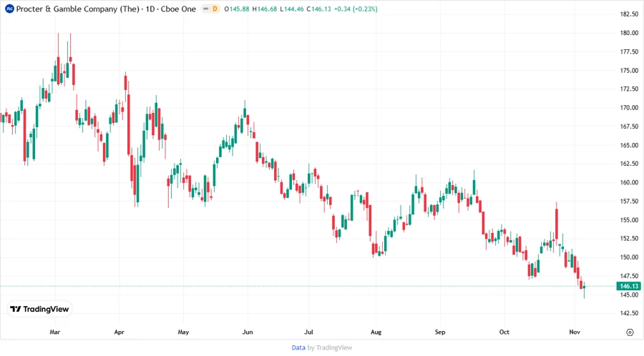The height and width of the screenshot is (356, 644).
Task: Click the 170.00 price axis label
Action: coord(629,107)
